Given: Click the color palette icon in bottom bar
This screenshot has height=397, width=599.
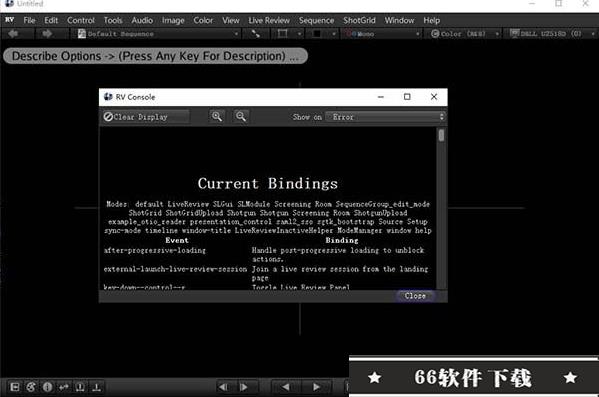Looking at the screenshot, I should tap(31, 387).
